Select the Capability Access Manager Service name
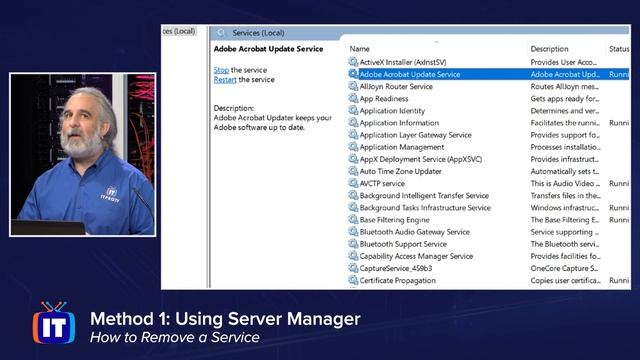The image size is (640, 360). pyautogui.click(x=416, y=256)
